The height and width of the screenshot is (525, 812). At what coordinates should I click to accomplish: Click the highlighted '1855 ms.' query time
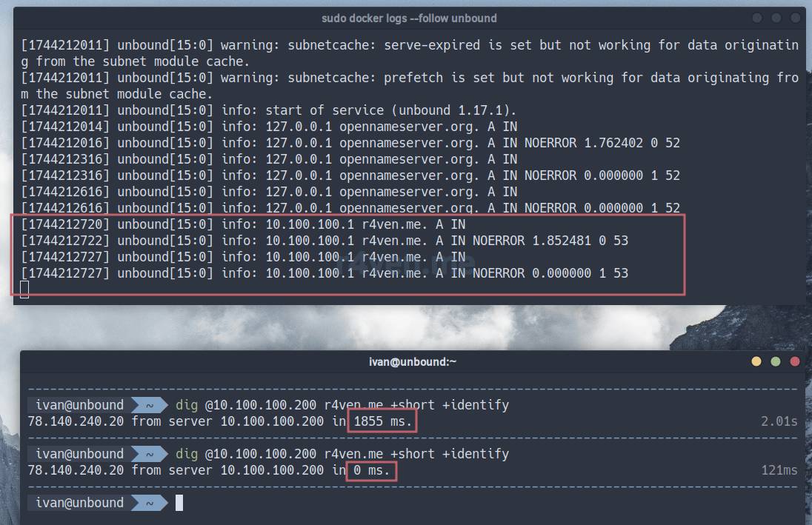point(383,421)
